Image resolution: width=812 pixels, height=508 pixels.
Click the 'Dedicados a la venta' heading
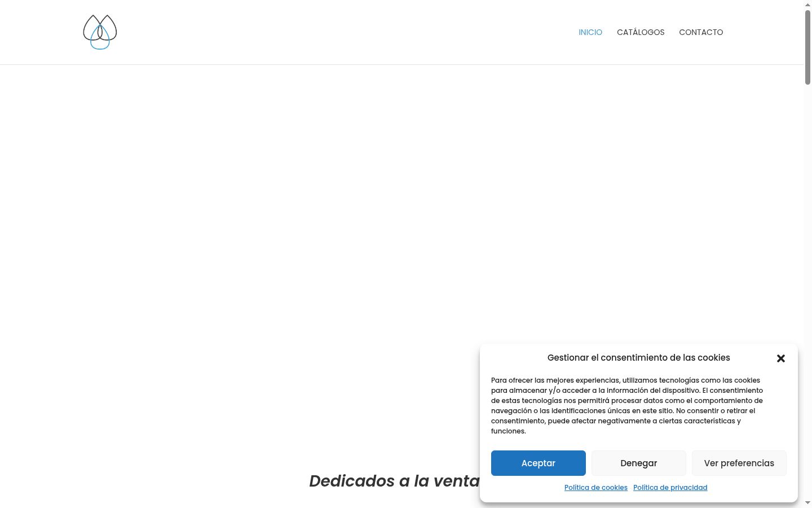click(394, 481)
